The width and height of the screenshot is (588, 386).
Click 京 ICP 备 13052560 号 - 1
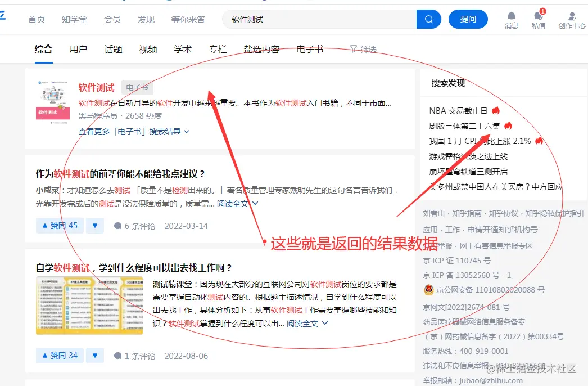point(467,275)
